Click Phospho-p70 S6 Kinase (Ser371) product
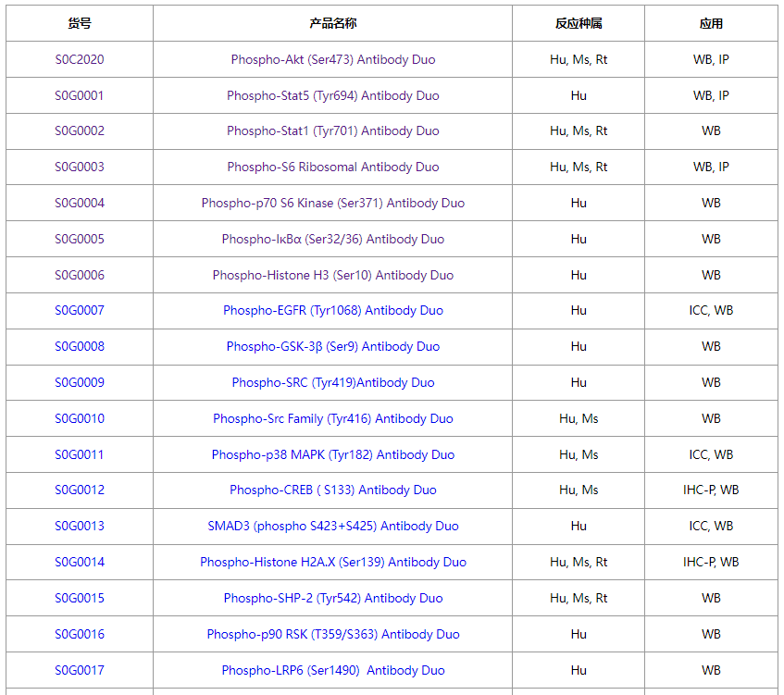 click(332, 203)
